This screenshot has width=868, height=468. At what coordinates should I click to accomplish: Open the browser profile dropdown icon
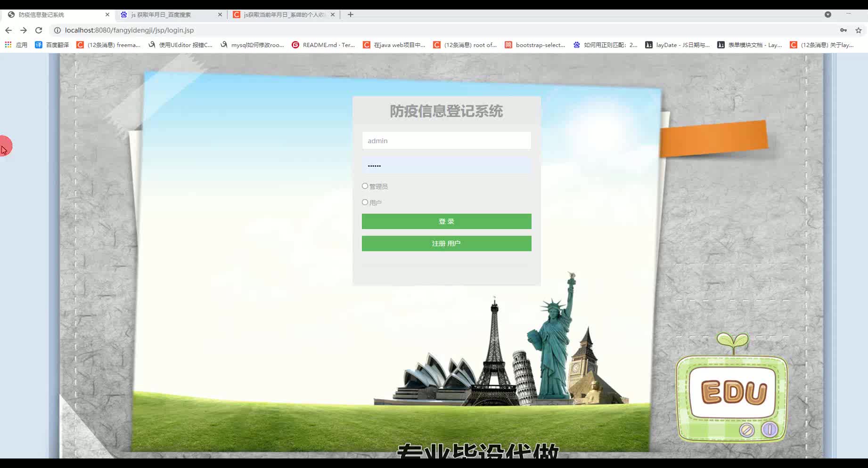point(828,15)
